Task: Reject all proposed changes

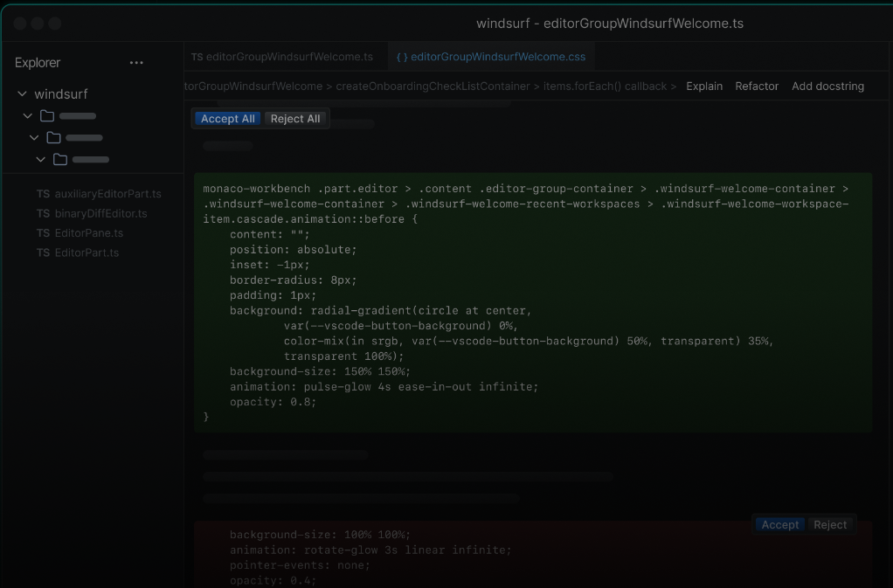Action: click(x=295, y=119)
